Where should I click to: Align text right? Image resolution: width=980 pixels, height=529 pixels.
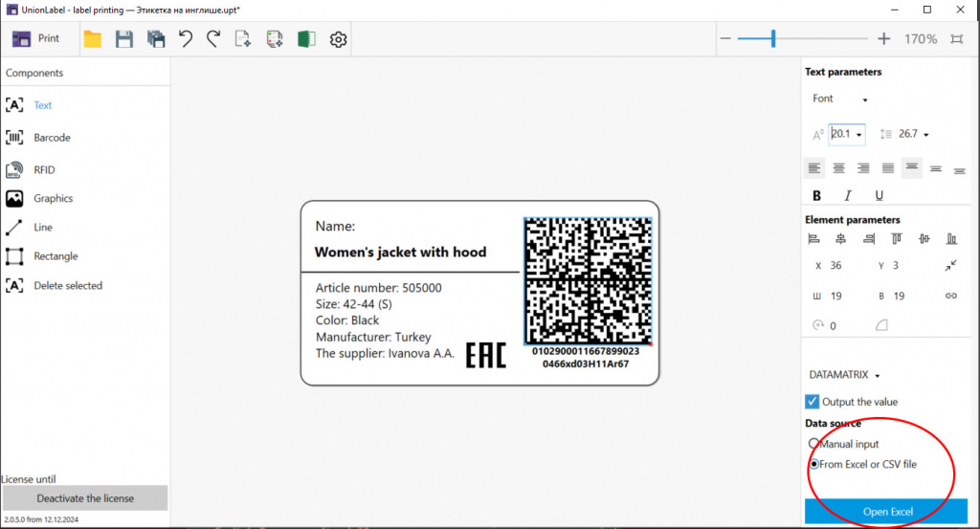pyautogui.click(x=863, y=168)
